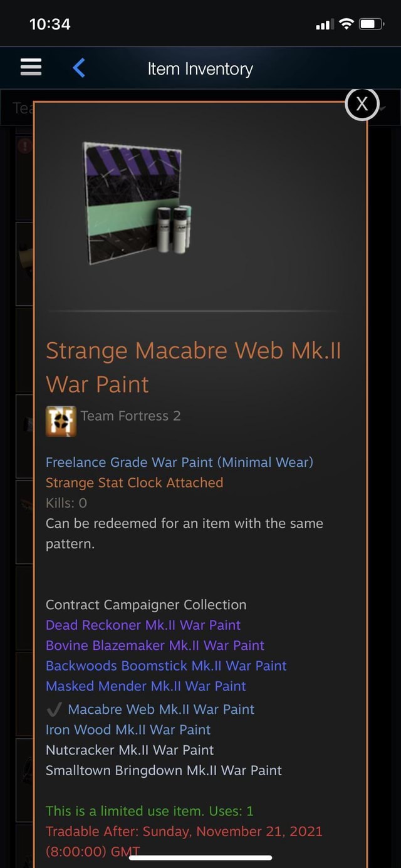Viewport: 401px width, 868px height.
Task: Tap the red exclamation alert icon
Action: pos(25,146)
